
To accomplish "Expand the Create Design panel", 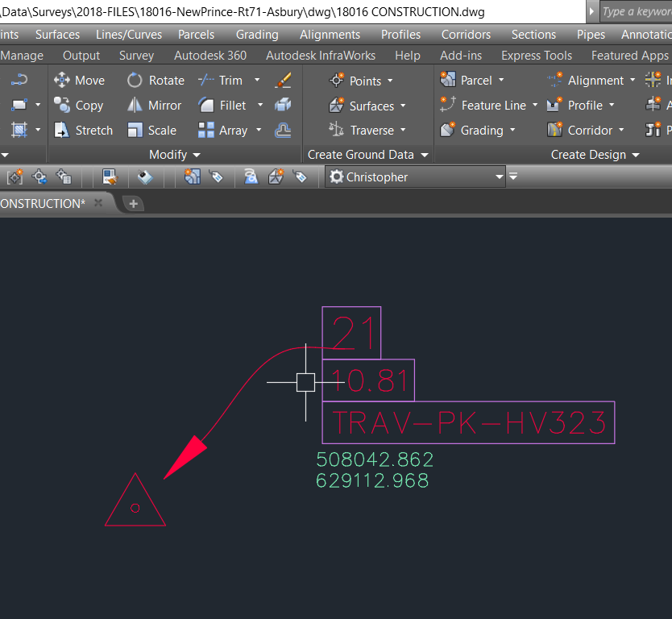I will (x=595, y=154).
